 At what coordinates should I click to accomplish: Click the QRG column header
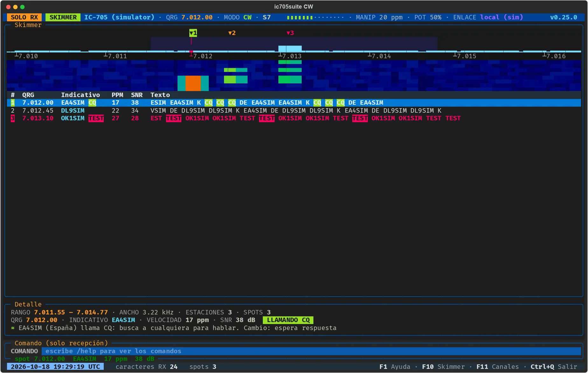(x=28, y=95)
